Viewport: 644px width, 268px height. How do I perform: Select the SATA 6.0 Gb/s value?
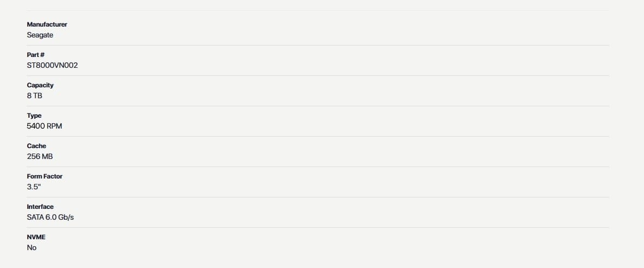tap(51, 217)
